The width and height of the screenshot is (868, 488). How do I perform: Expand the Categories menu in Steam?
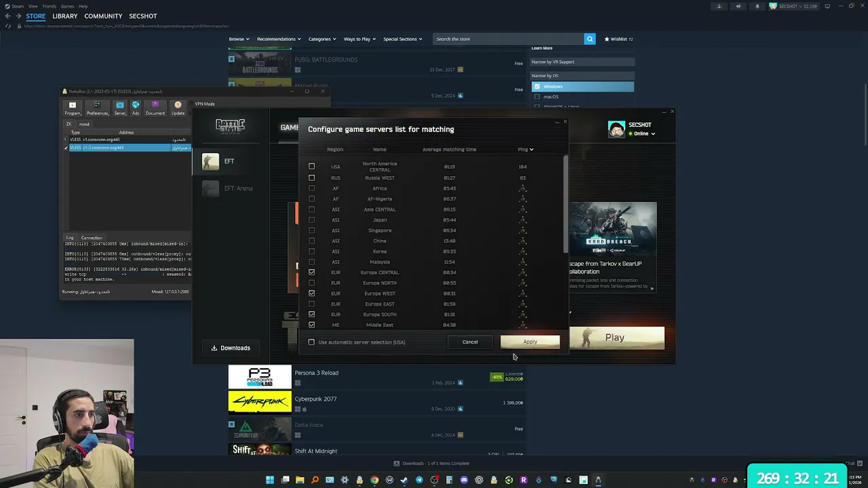pos(322,39)
